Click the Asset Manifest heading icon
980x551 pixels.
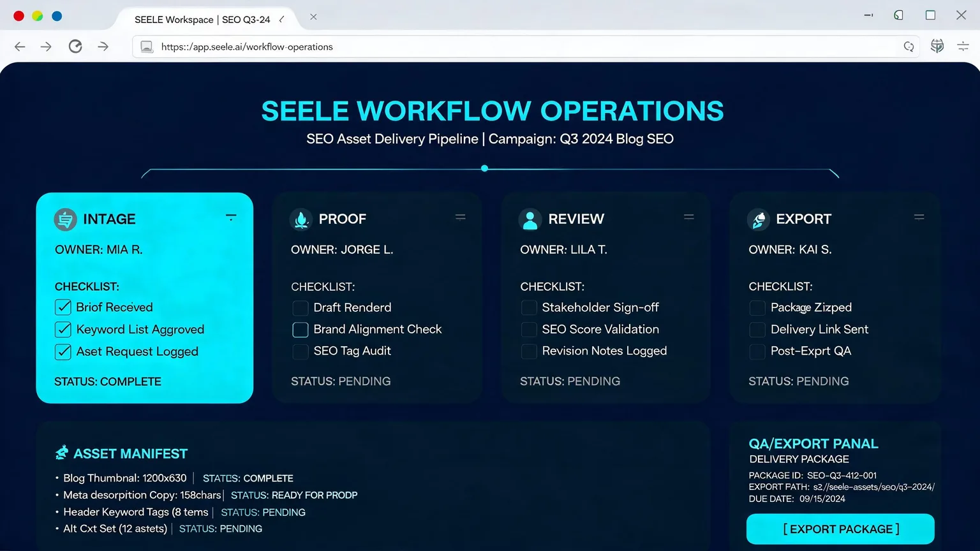point(62,453)
